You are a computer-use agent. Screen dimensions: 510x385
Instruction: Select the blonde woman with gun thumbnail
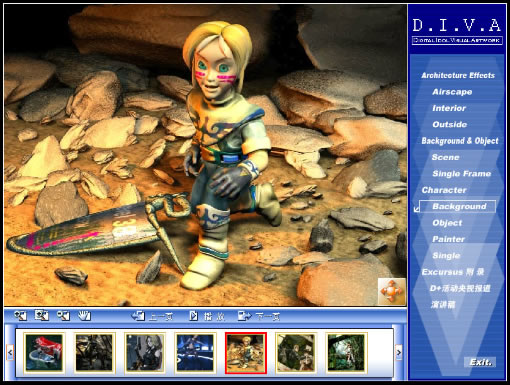pyautogui.click(x=145, y=353)
